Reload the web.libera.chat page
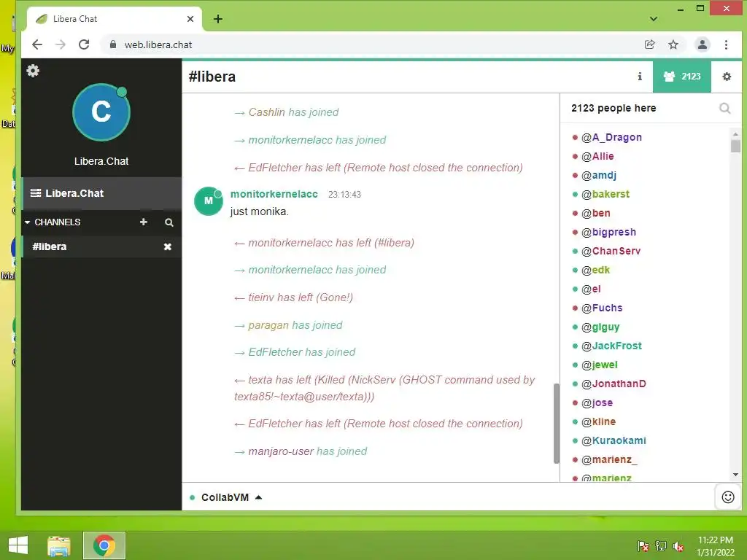Image resolution: width=747 pixels, height=560 pixels. [84, 44]
